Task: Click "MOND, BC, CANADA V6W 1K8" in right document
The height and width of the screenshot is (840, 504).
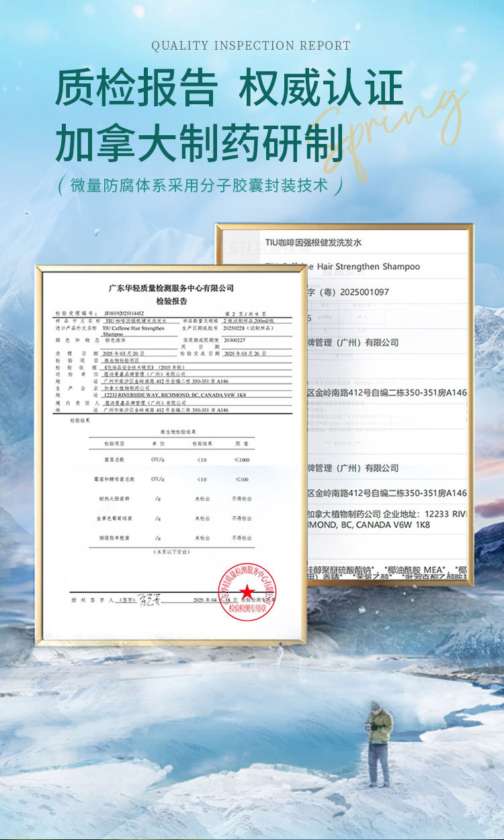Action: (x=369, y=525)
